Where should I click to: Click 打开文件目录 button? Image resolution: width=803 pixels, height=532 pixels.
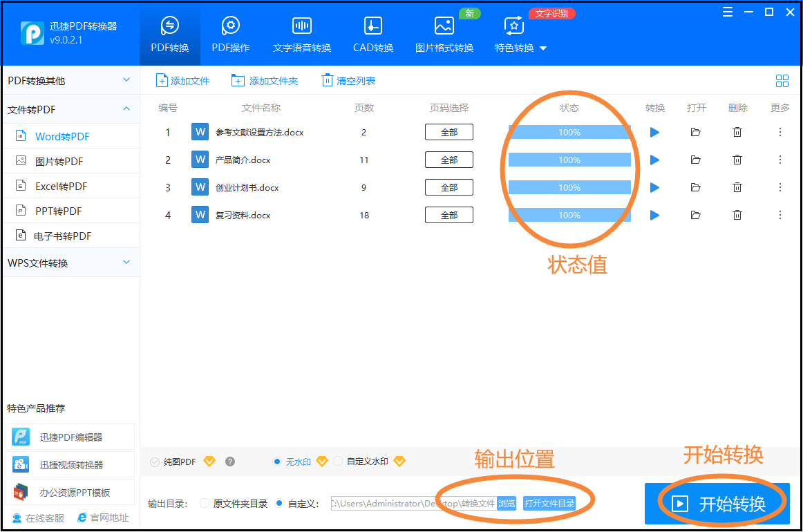click(x=549, y=503)
